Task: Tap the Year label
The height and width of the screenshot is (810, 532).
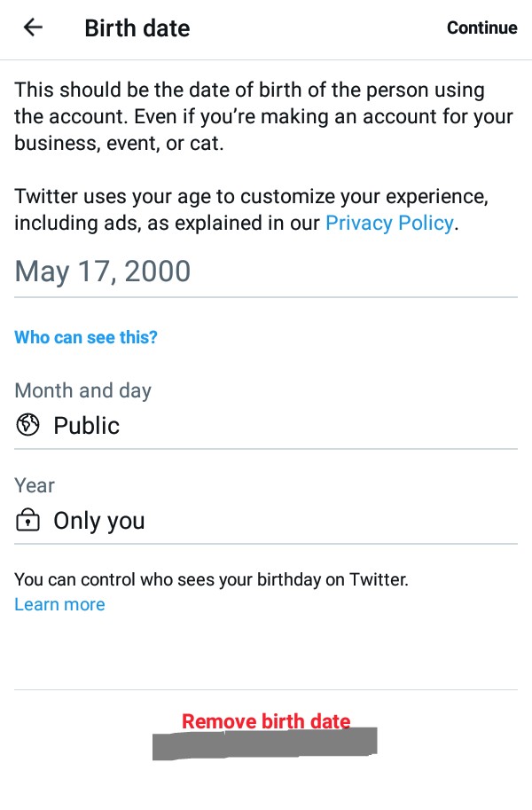Action: (34, 485)
